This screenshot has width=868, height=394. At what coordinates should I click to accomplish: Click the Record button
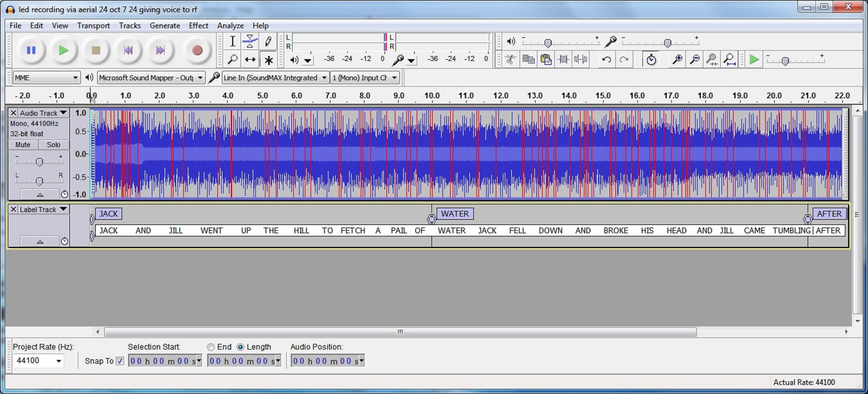tap(197, 50)
